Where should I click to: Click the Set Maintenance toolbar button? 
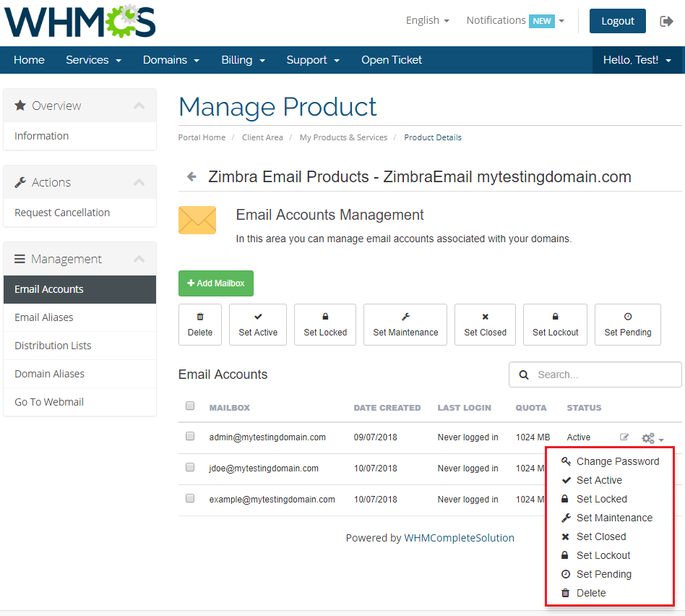click(405, 325)
